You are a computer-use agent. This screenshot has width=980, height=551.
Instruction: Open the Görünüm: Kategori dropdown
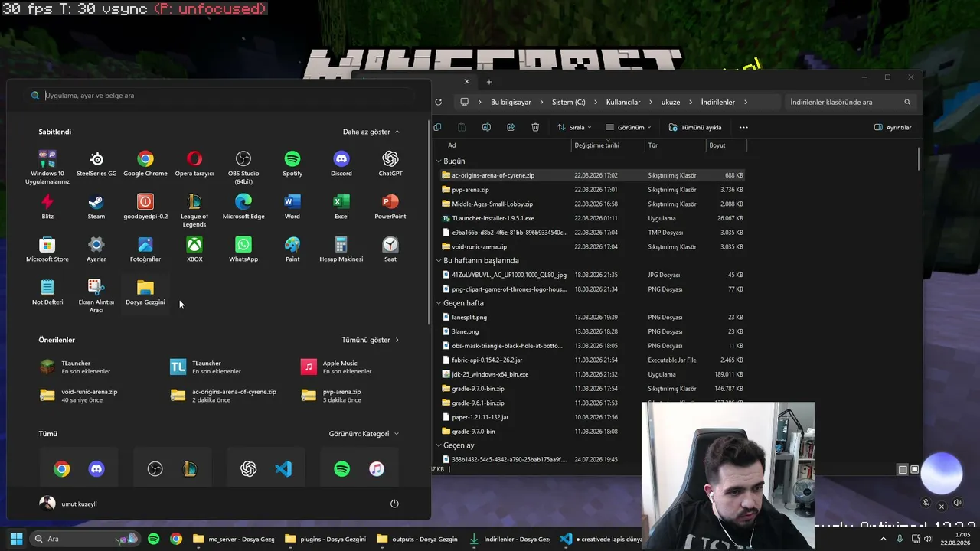(364, 434)
